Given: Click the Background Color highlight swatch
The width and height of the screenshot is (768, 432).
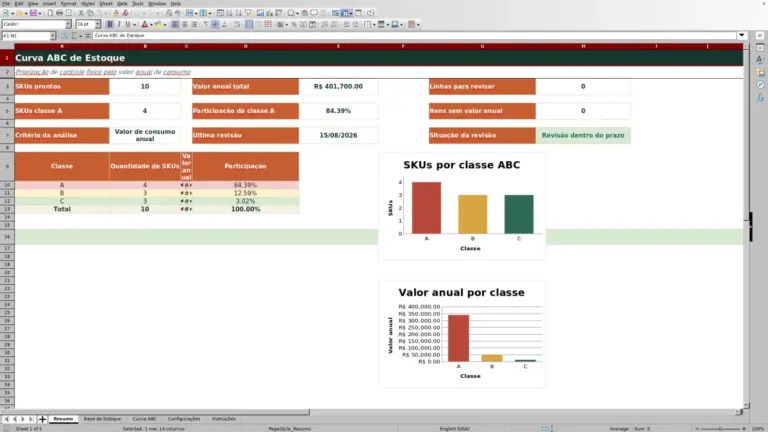Looking at the screenshot, I should point(158,24).
